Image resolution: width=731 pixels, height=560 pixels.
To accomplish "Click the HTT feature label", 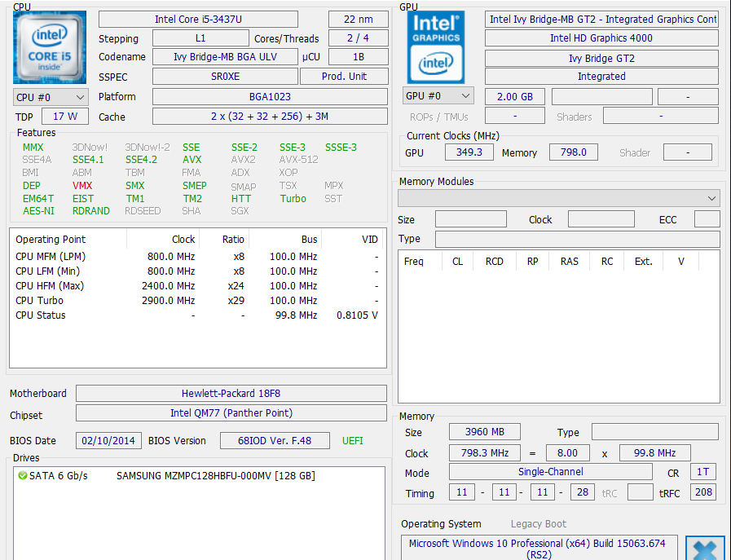I will [x=241, y=199].
